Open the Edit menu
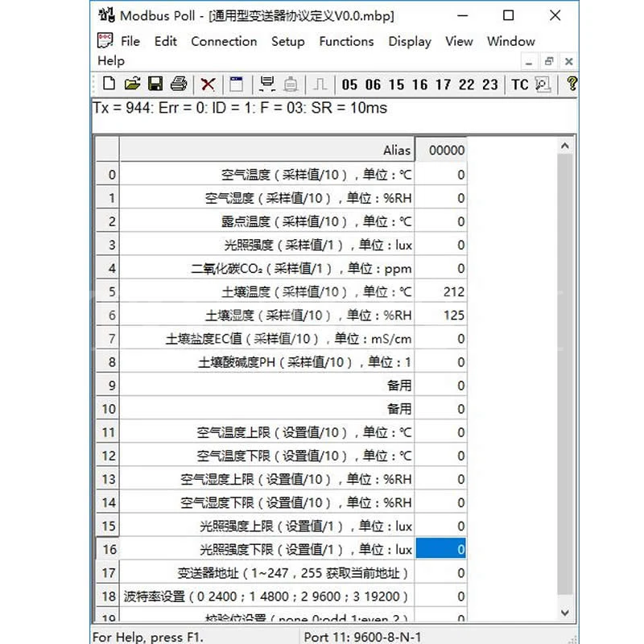The height and width of the screenshot is (644, 644). click(x=166, y=41)
